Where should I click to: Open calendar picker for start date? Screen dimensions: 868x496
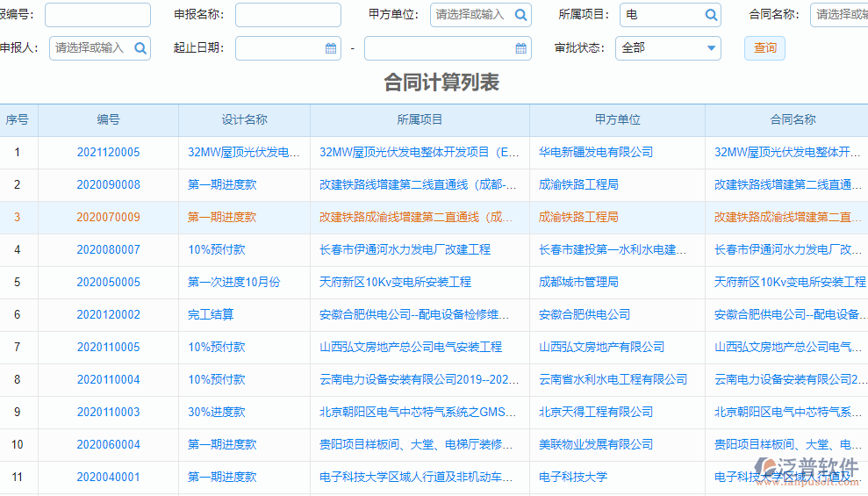[331, 48]
